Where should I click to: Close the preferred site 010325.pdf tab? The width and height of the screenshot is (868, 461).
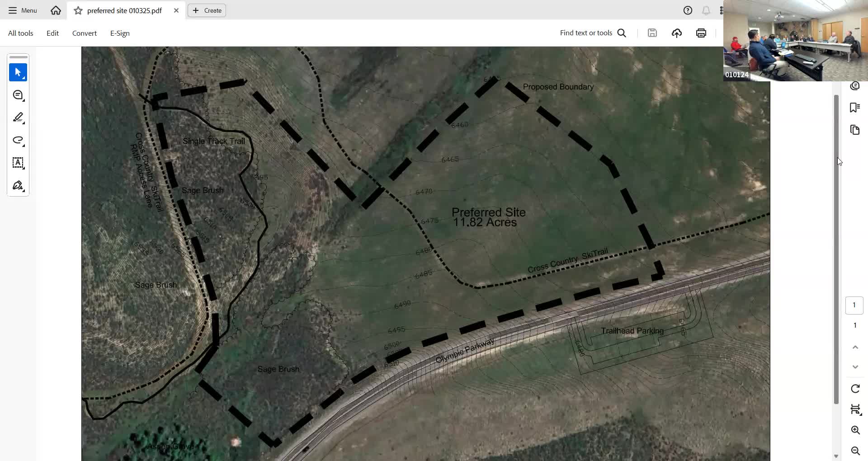tap(176, 10)
